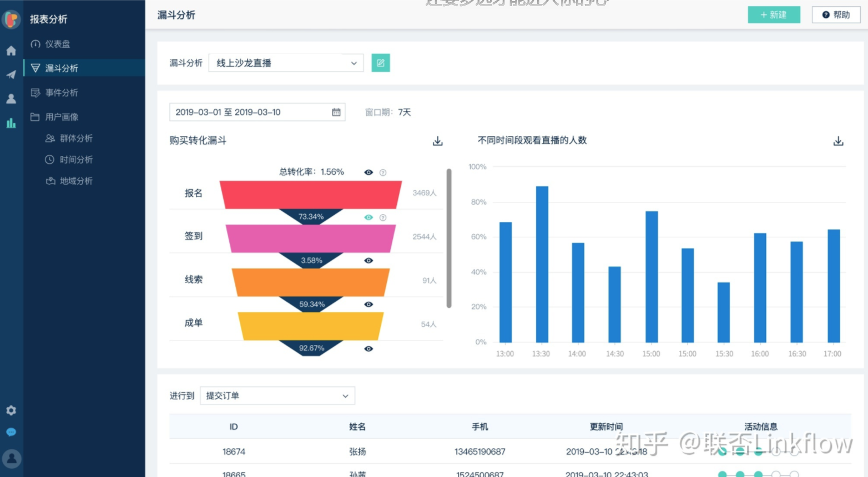Click the 14:30 bar in chart

click(614, 305)
